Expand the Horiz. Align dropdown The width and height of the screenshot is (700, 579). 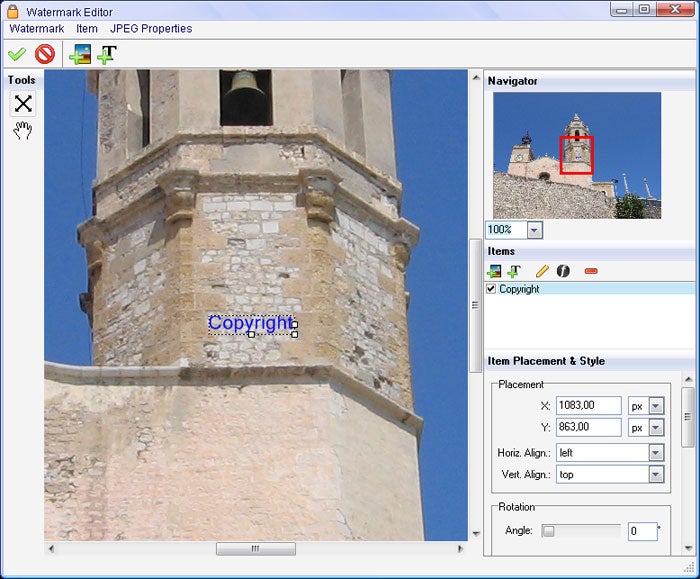tap(656, 452)
